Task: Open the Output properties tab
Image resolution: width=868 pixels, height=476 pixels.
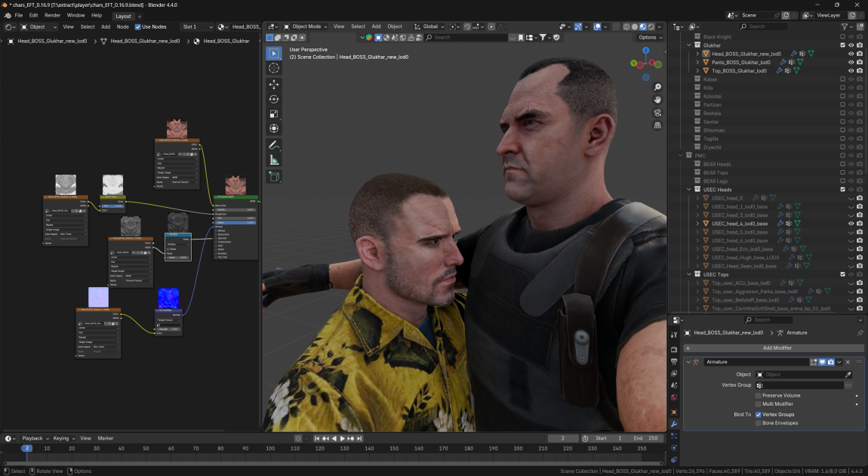Action: tap(674, 360)
